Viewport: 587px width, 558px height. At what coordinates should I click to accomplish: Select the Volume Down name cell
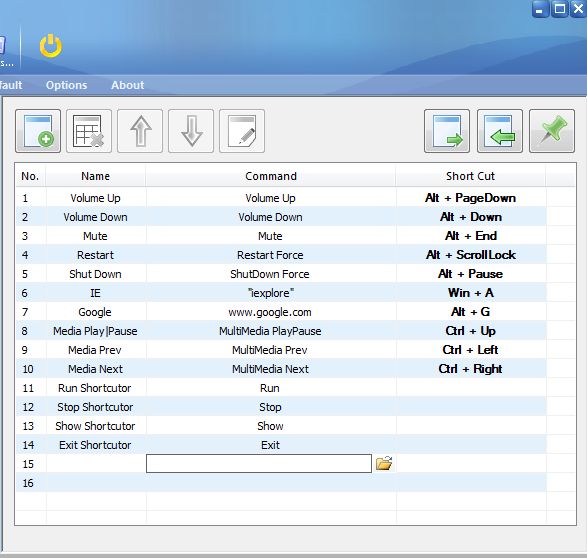[x=95, y=217]
